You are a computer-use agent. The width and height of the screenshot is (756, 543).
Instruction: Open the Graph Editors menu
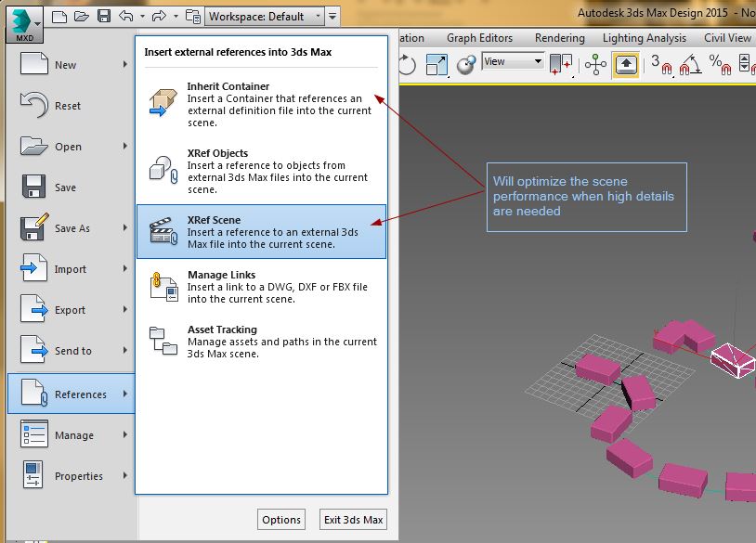tap(479, 38)
